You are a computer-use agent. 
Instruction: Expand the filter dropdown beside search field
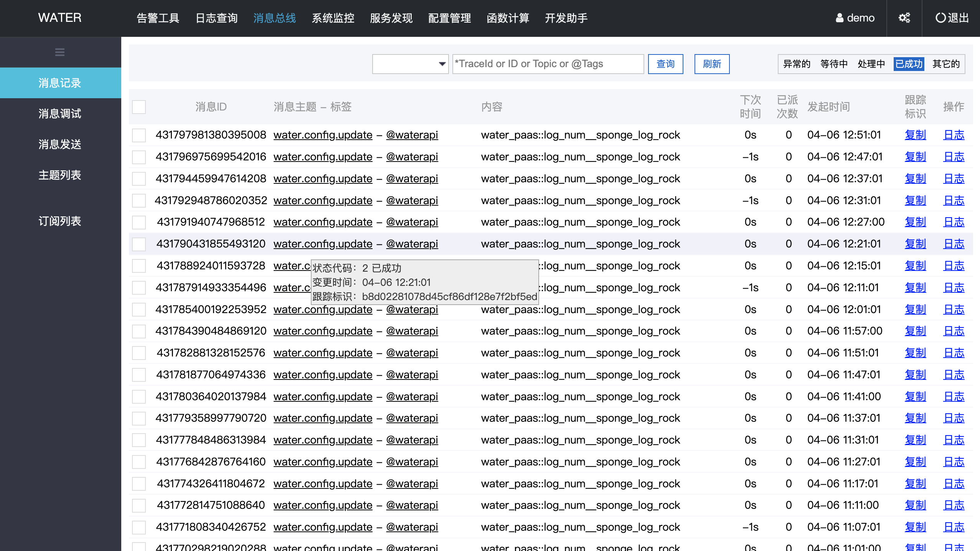coord(410,64)
